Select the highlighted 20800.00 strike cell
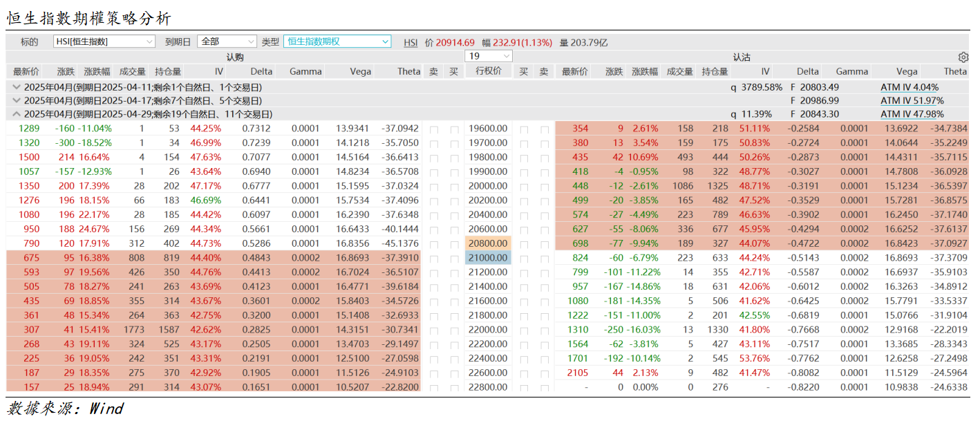 (x=489, y=243)
